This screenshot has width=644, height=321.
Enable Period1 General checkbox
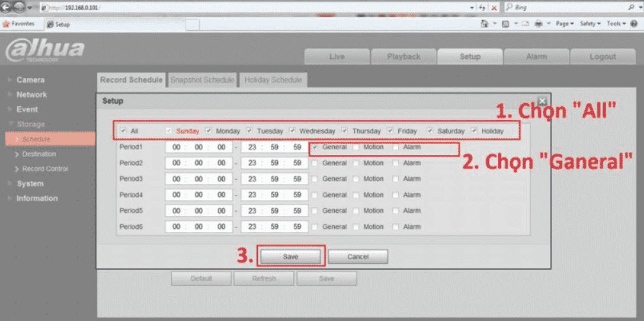[x=315, y=147]
